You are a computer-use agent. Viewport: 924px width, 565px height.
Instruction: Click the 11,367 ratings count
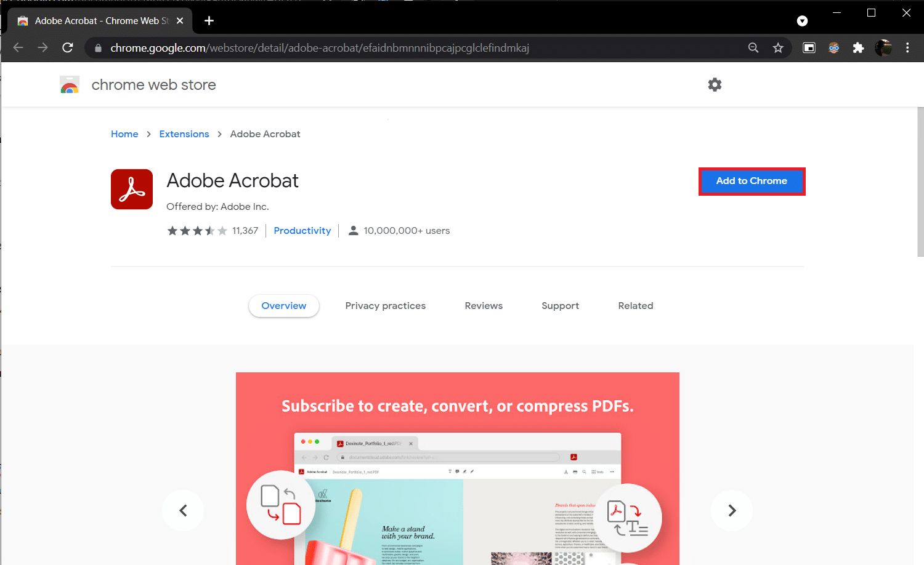click(x=245, y=231)
